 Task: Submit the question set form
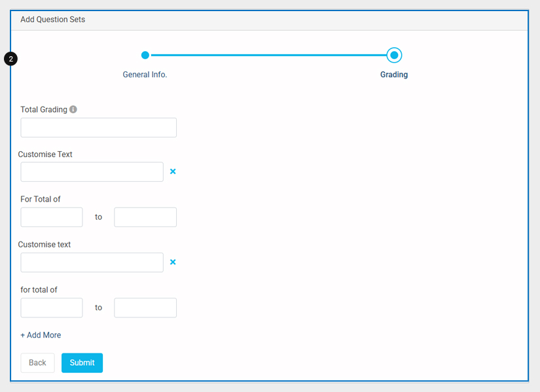tap(82, 363)
